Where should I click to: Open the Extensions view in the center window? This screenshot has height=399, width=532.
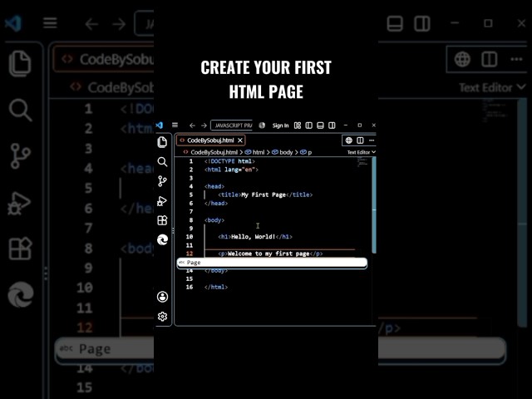click(x=162, y=220)
